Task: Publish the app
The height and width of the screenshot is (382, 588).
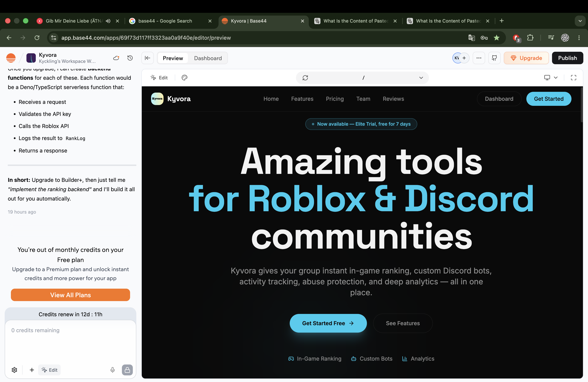Action: pos(568,58)
